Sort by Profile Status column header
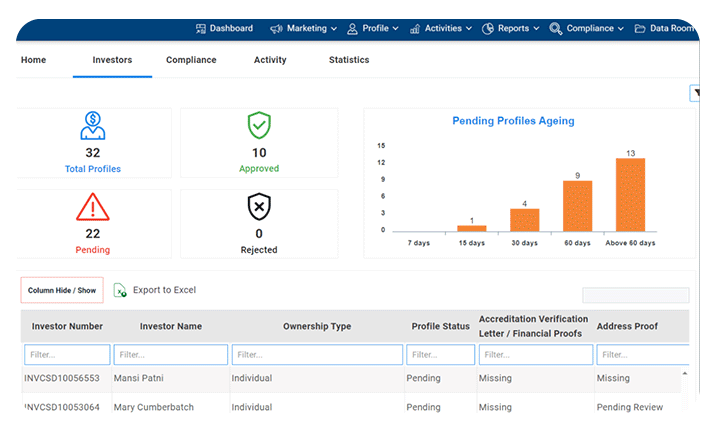Image resolution: width=721 pixels, height=432 pixels. [441, 326]
